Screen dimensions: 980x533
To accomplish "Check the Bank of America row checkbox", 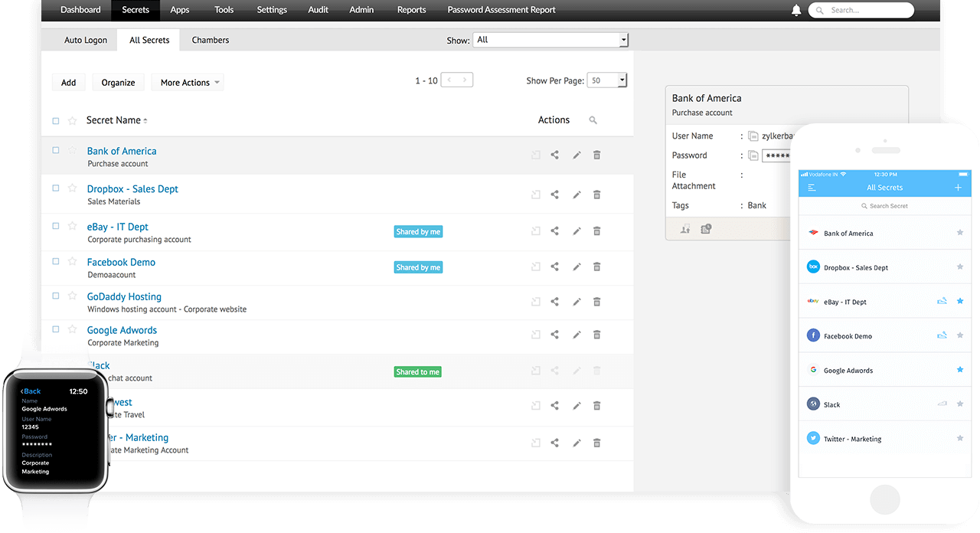I will 55,150.
